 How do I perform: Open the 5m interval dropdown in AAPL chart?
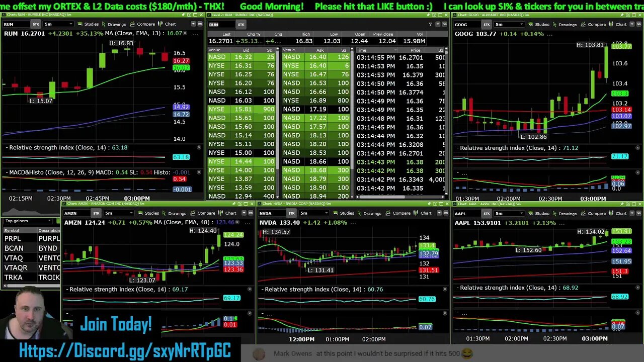click(509, 213)
